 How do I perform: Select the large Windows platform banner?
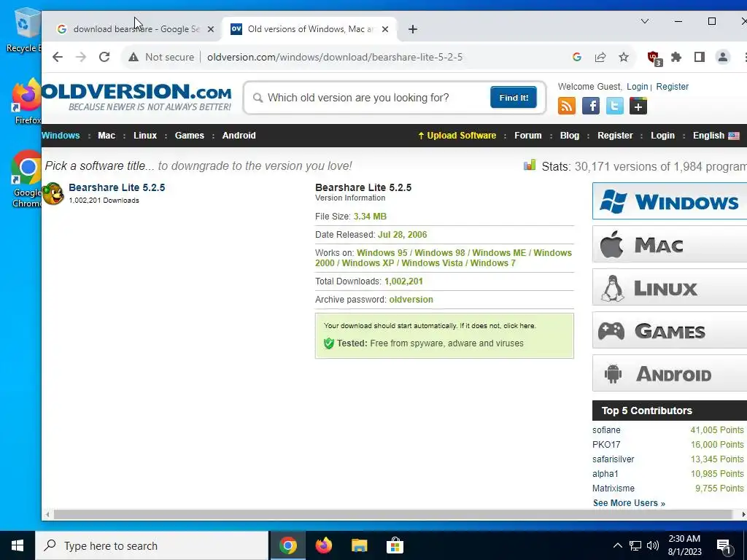[x=670, y=201]
